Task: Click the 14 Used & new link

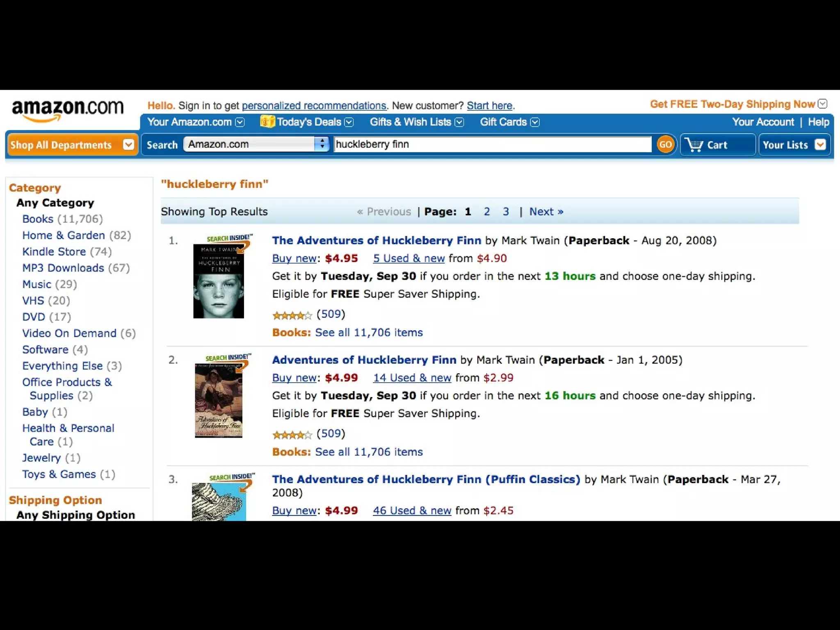Action: (x=412, y=378)
